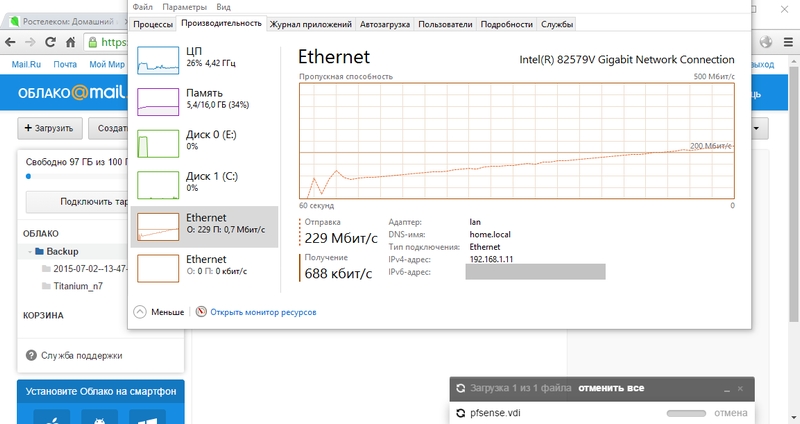Reload the page with the refresh icon
800x424 pixels.
point(52,42)
